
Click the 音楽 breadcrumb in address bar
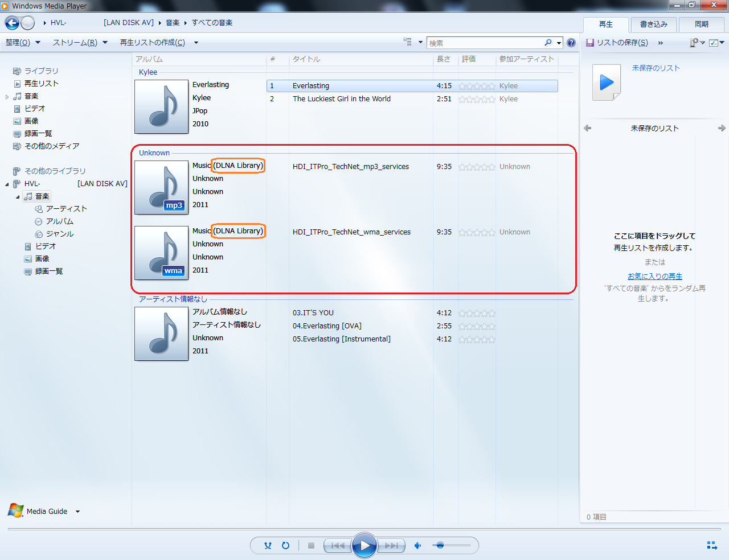click(173, 23)
